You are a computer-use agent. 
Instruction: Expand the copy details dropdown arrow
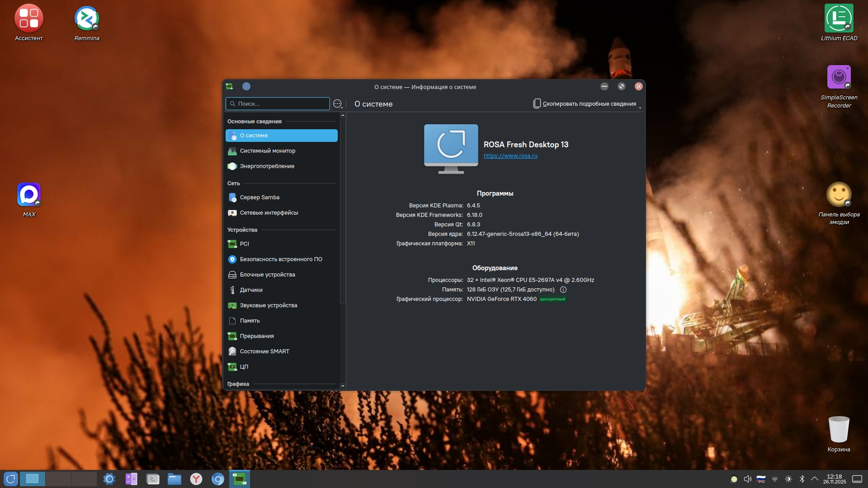(x=640, y=107)
